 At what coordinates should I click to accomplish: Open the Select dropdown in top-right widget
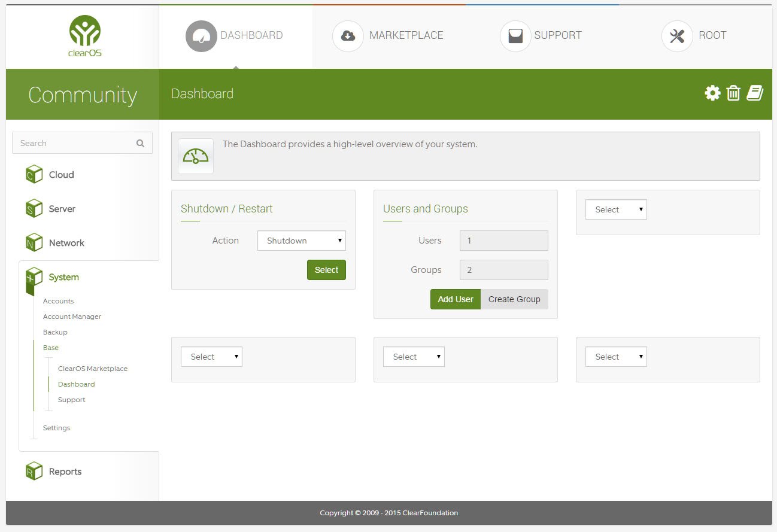point(616,209)
